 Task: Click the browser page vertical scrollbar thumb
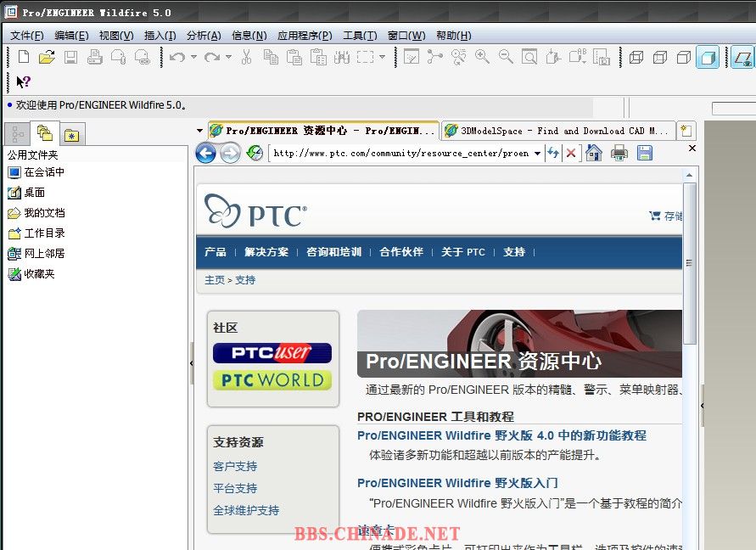coord(689,263)
